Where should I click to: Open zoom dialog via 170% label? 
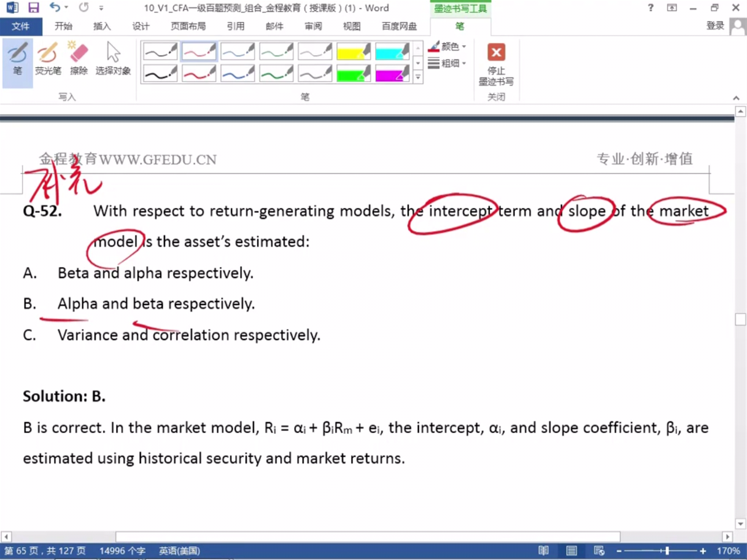tap(727, 551)
